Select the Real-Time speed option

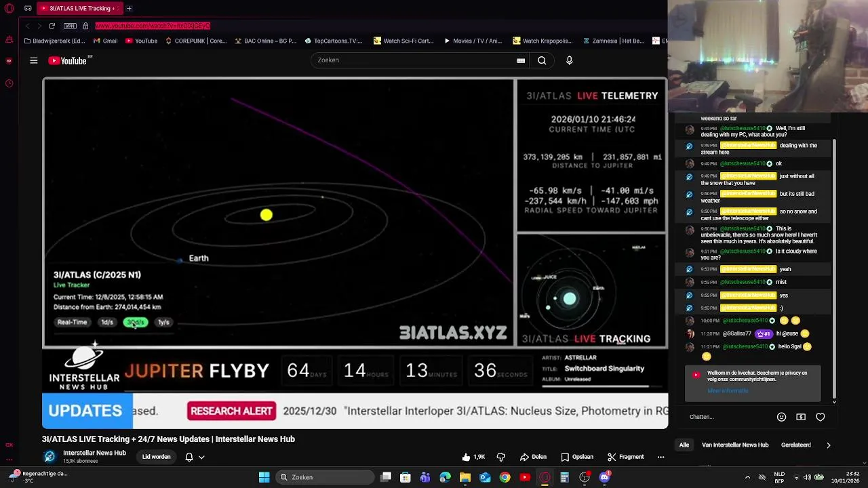(72, 323)
